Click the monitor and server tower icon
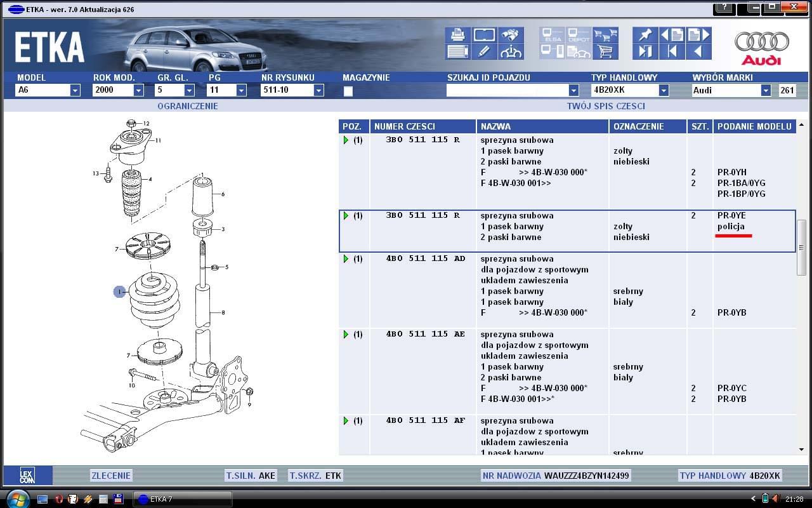The image size is (812, 508). point(552,51)
